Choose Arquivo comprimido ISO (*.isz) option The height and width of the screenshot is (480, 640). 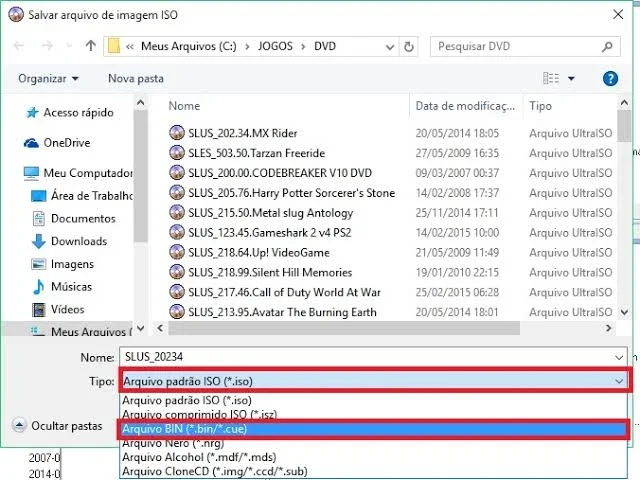(373, 414)
